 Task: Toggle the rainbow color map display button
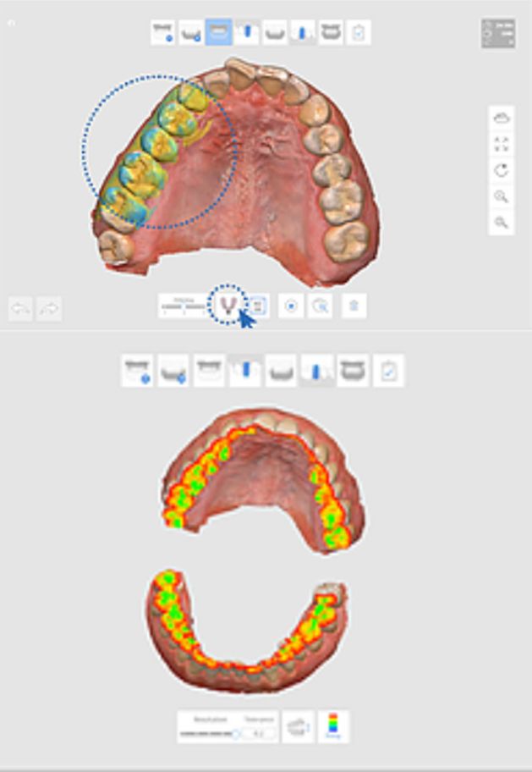[333, 726]
